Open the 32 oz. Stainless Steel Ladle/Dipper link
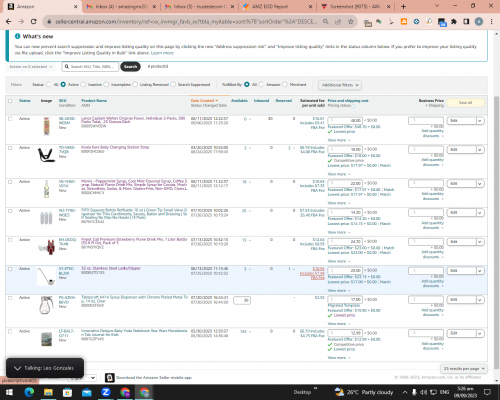500x400 pixels. 111,268
